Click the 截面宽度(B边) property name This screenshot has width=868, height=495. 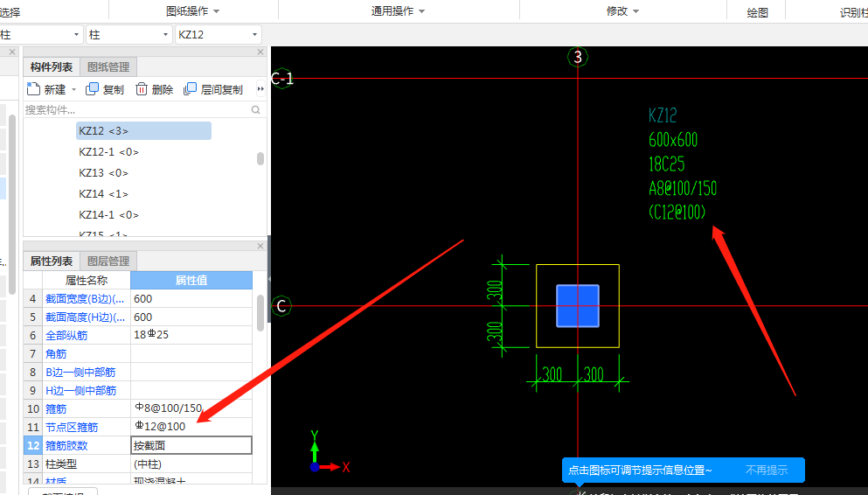click(x=85, y=299)
